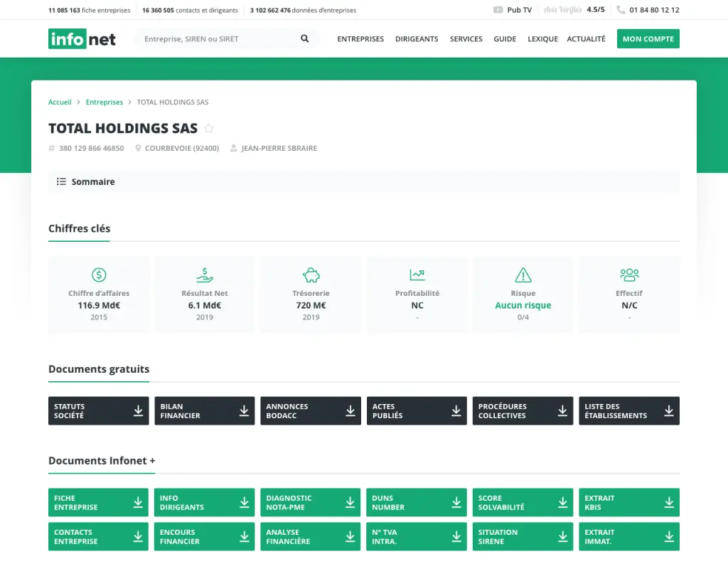Download Duns Number document
Image resolution: width=728 pixels, height=569 pixels.
[417, 502]
